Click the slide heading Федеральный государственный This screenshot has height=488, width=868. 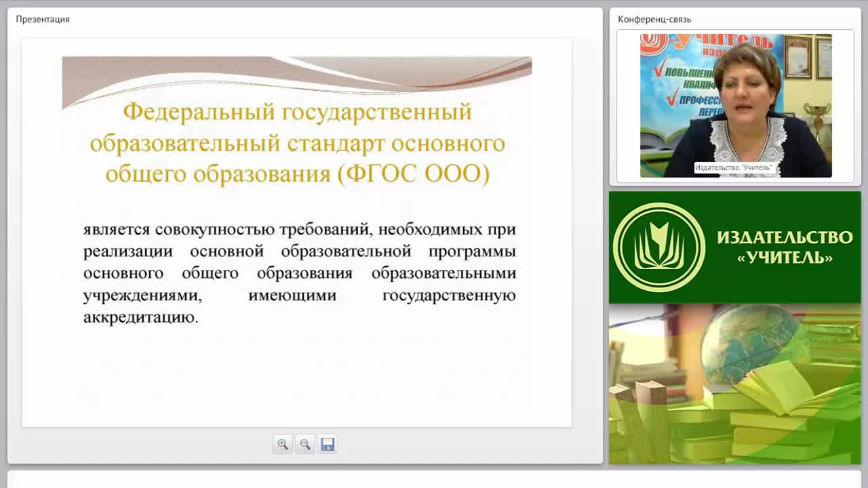[x=297, y=111]
